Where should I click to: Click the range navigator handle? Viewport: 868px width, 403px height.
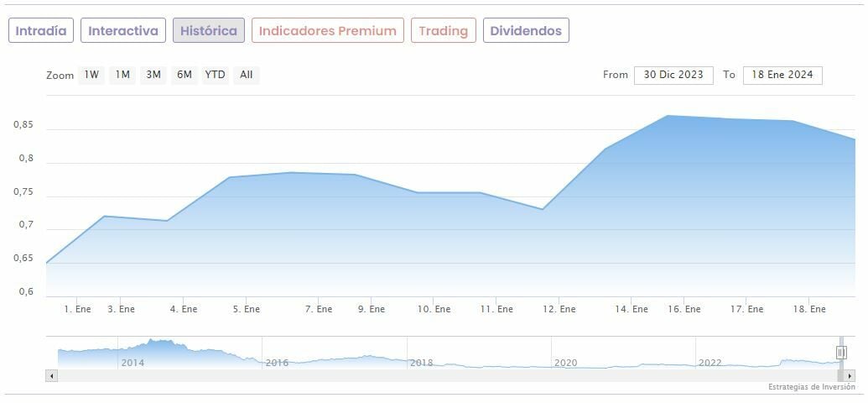(x=841, y=353)
